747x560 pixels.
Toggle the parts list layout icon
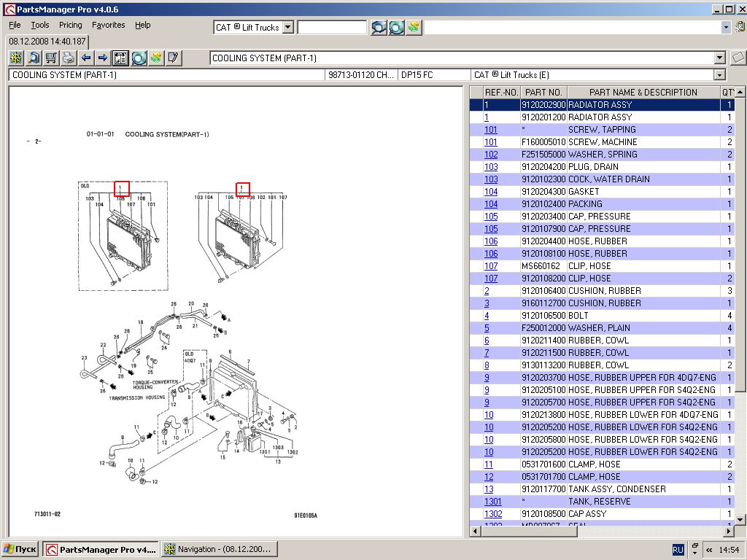pos(120,58)
